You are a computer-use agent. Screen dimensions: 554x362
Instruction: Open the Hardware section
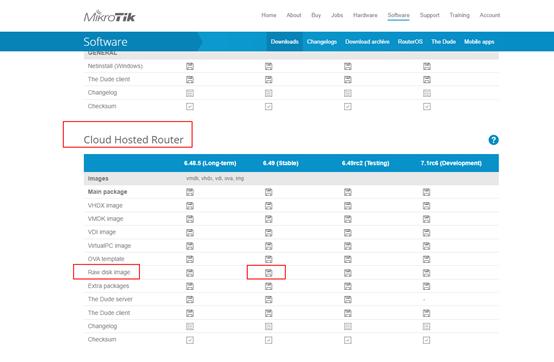(365, 15)
